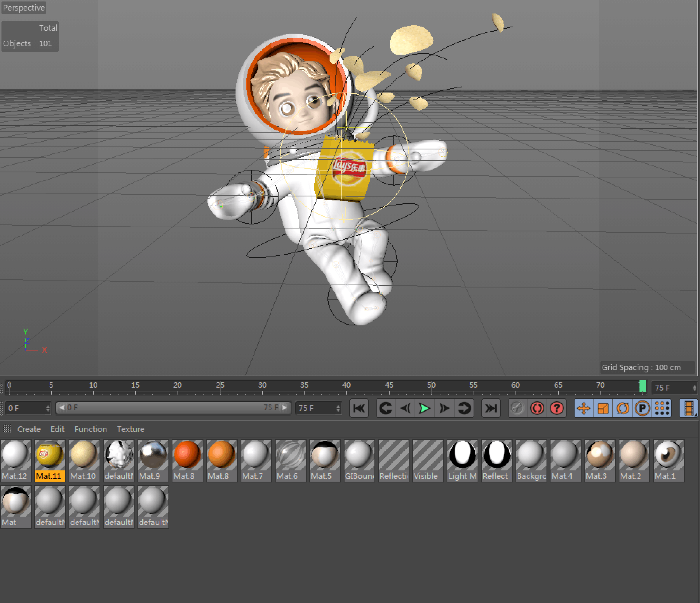Image resolution: width=700 pixels, height=603 pixels.
Task: Toggle red Autokeying button
Action: coord(537,408)
